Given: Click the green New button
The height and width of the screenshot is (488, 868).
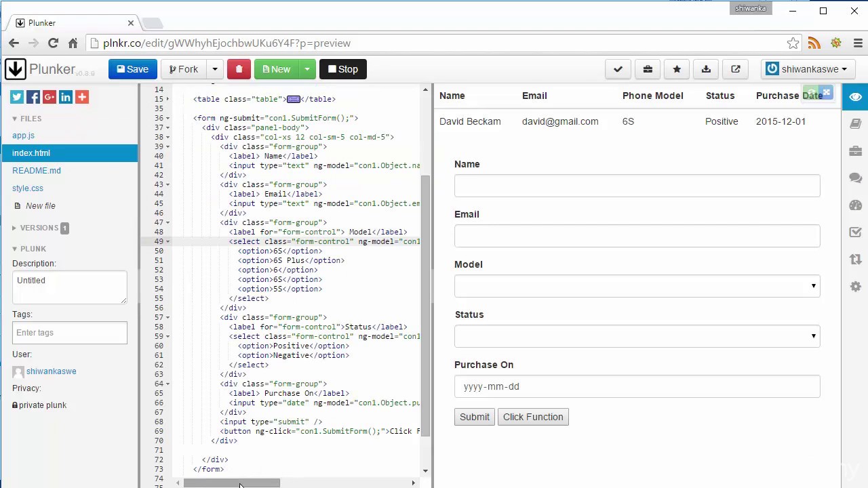Looking at the screenshot, I should pos(277,69).
